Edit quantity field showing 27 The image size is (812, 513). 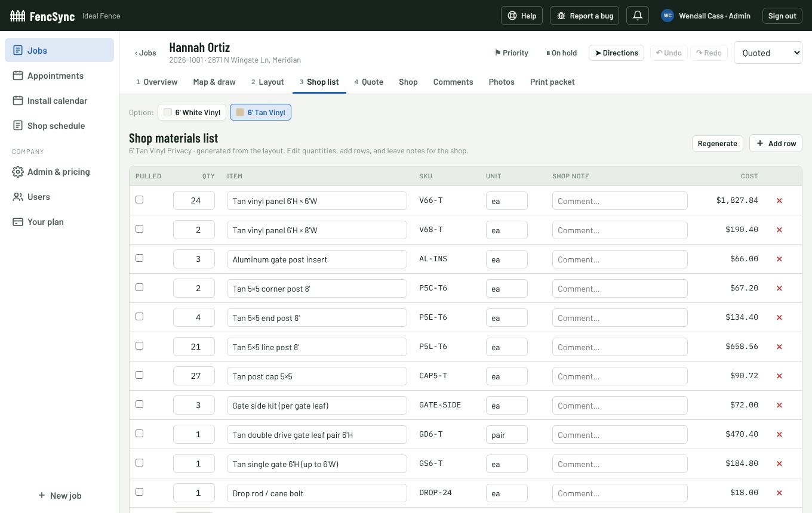tap(194, 376)
